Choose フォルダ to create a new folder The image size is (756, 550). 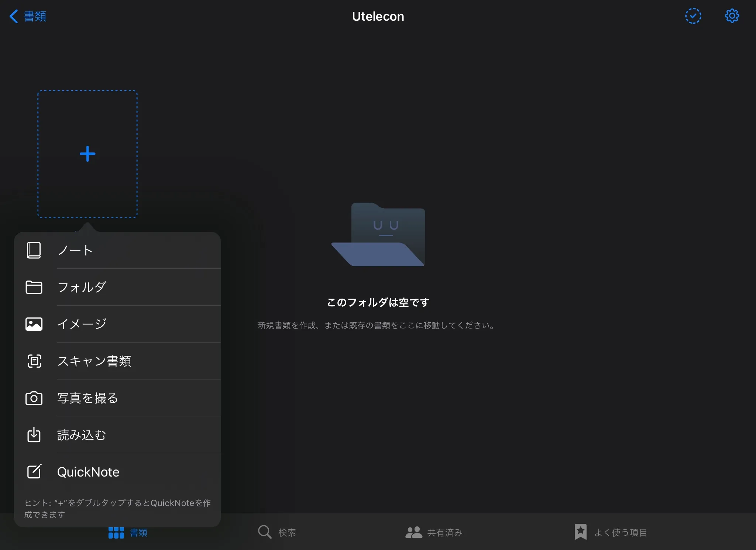coord(82,287)
